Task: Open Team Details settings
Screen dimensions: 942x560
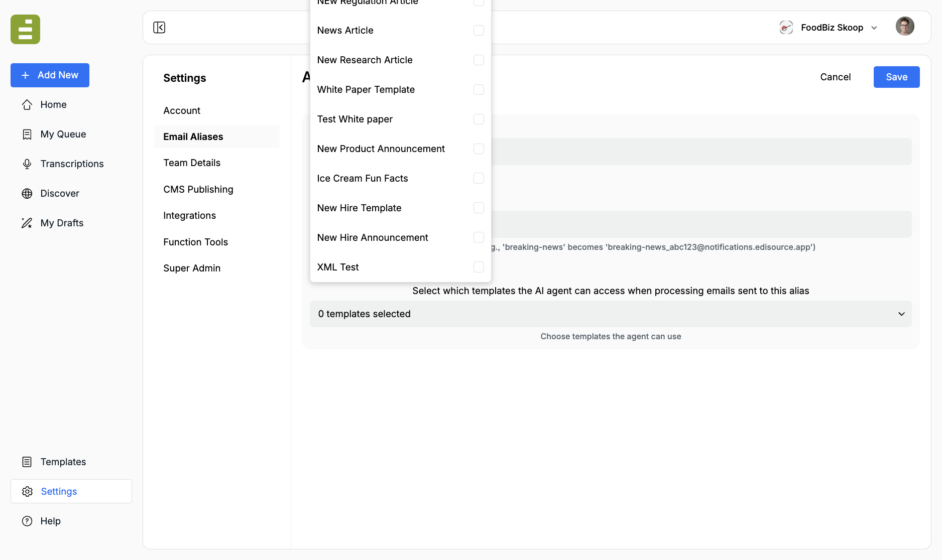Action: [192, 163]
